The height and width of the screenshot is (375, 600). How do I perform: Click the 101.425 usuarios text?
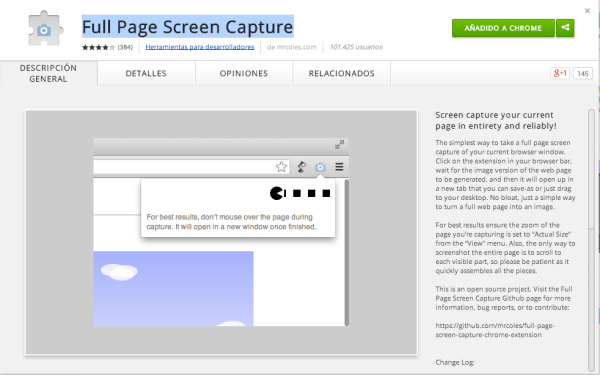tap(356, 47)
